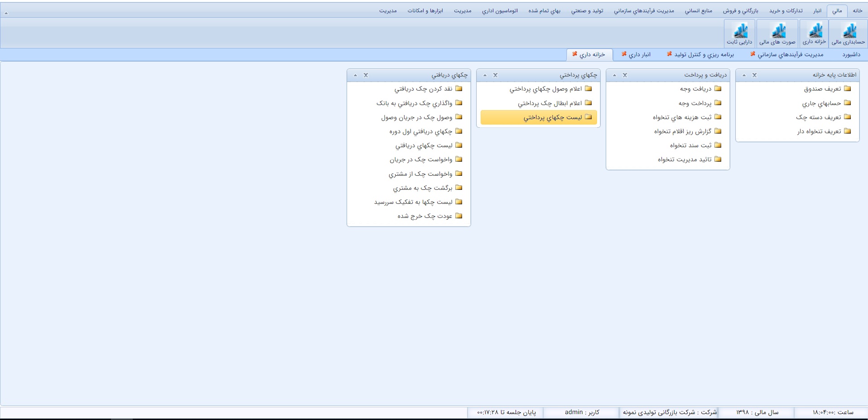
Task: Collapse the چکهاي دريافتي panel
Action: (x=355, y=75)
